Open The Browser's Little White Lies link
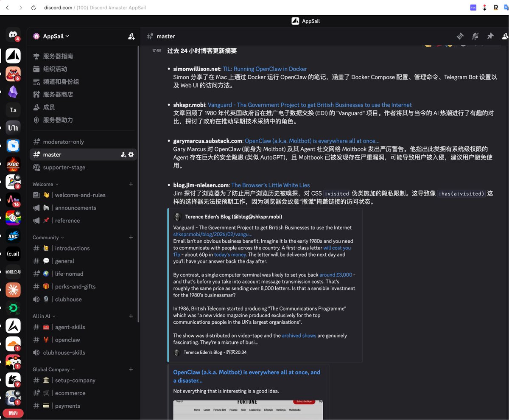 [271, 185]
